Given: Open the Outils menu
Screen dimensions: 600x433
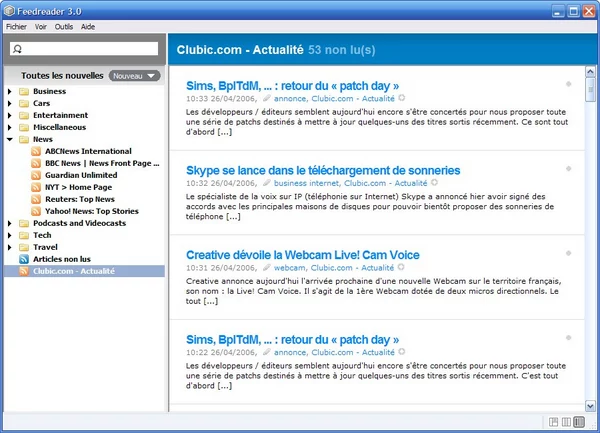Looking at the screenshot, I should click(x=64, y=27).
